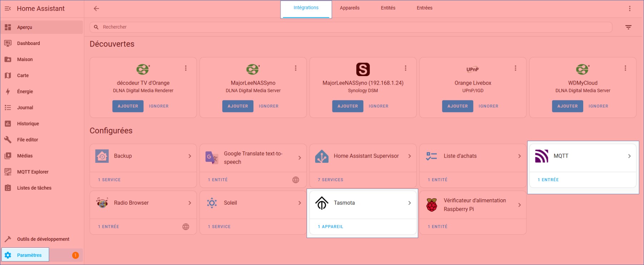
Task: Click the Raspberry Pi logo icon
Action: (432, 205)
